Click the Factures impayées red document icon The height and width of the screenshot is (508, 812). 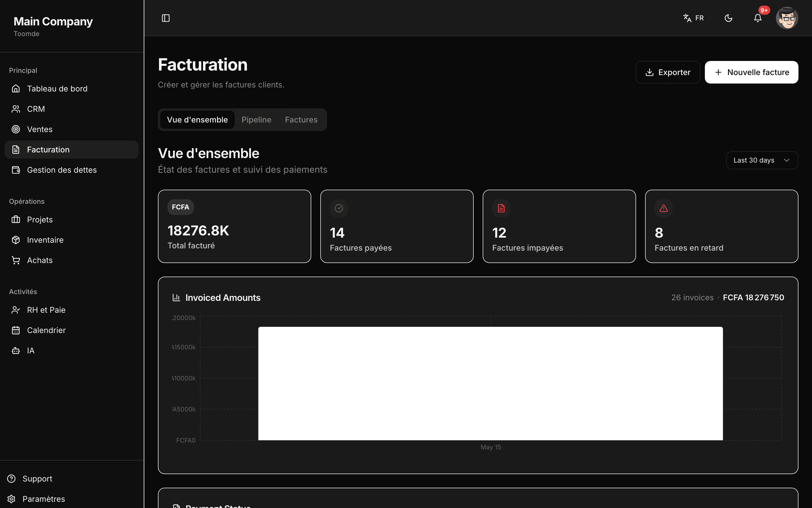[x=501, y=208]
